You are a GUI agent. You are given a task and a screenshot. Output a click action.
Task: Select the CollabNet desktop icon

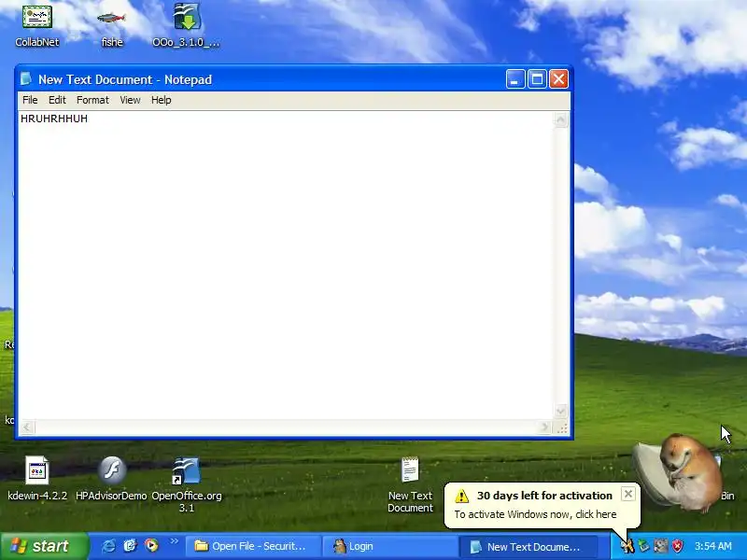(x=37, y=25)
